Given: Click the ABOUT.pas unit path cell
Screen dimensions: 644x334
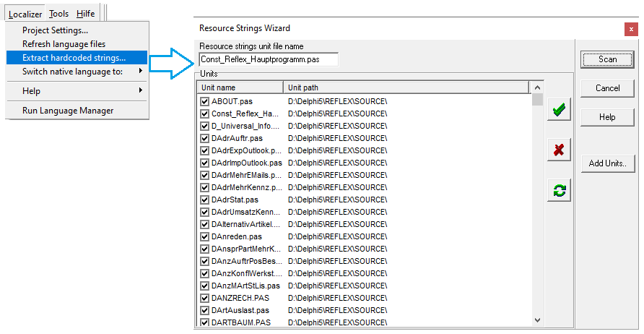Looking at the screenshot, I should coord(338,101).
